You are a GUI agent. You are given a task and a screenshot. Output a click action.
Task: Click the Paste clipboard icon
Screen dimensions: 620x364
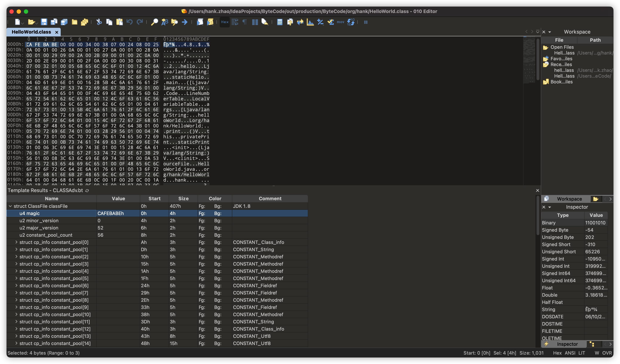(x=120, y=22)
